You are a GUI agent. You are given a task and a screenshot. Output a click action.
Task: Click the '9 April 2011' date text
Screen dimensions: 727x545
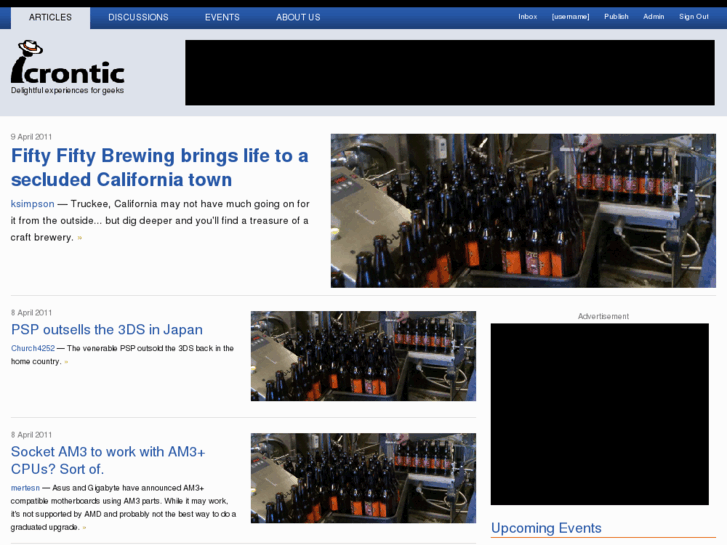click(x=32, y=137)
